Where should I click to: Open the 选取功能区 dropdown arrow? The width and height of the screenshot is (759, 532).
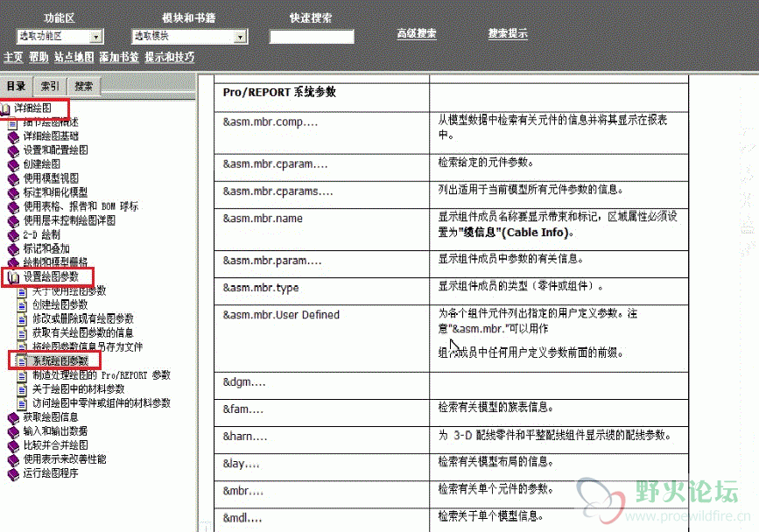pos(95,37)
